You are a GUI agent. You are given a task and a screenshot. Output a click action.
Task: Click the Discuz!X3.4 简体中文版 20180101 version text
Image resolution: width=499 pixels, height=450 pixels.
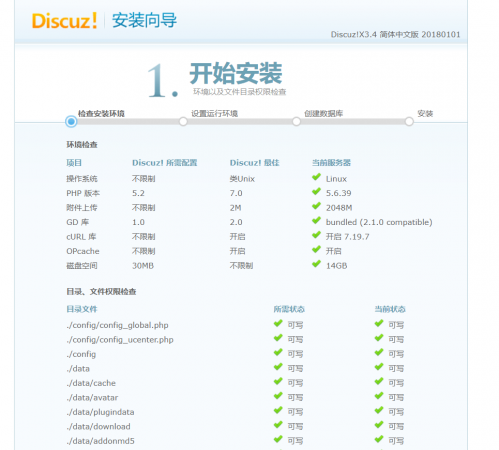click(395, 35)
